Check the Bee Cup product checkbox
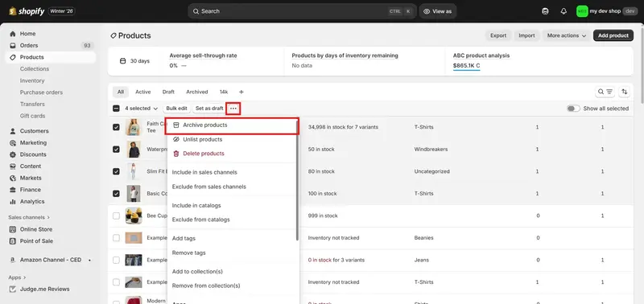The image size is (644, 304). (116, 216)
